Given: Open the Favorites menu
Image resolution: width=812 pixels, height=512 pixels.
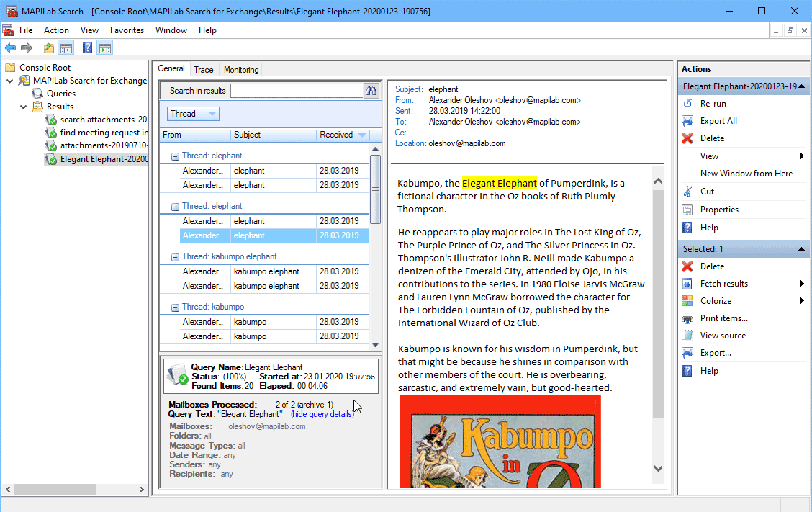Looking at the screenshot, I should (x=127, y=30).
